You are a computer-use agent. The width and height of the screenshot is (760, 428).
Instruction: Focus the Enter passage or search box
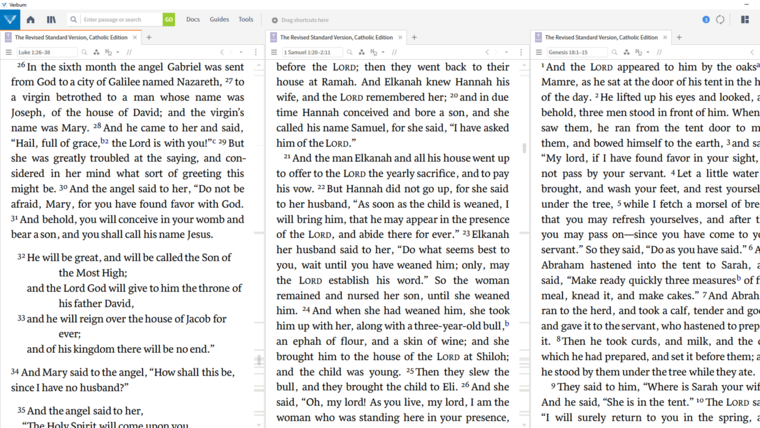[x=121, y=20]
